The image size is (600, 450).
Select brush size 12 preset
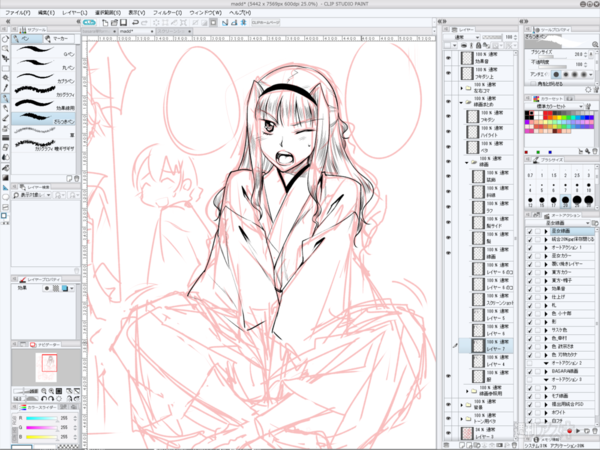coord(530,200)
